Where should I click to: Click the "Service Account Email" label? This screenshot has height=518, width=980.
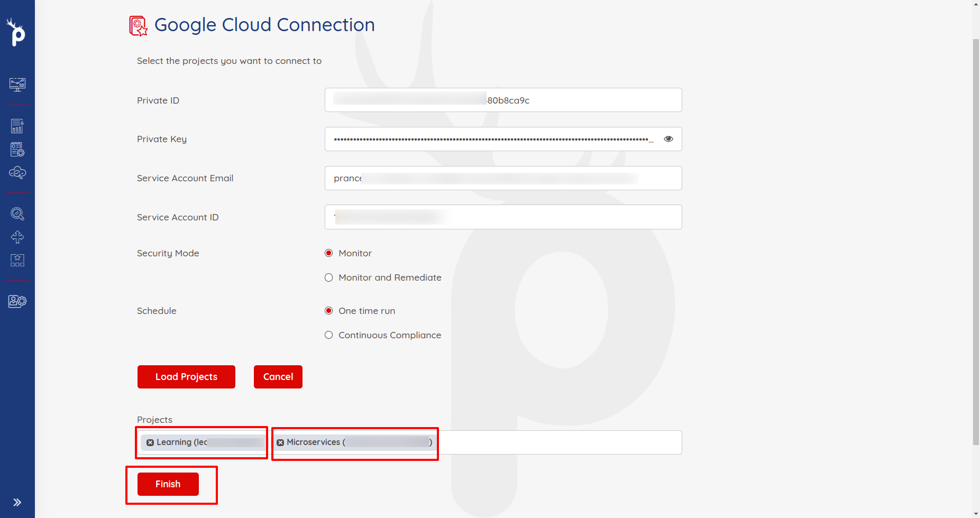[x=185, y=178]
